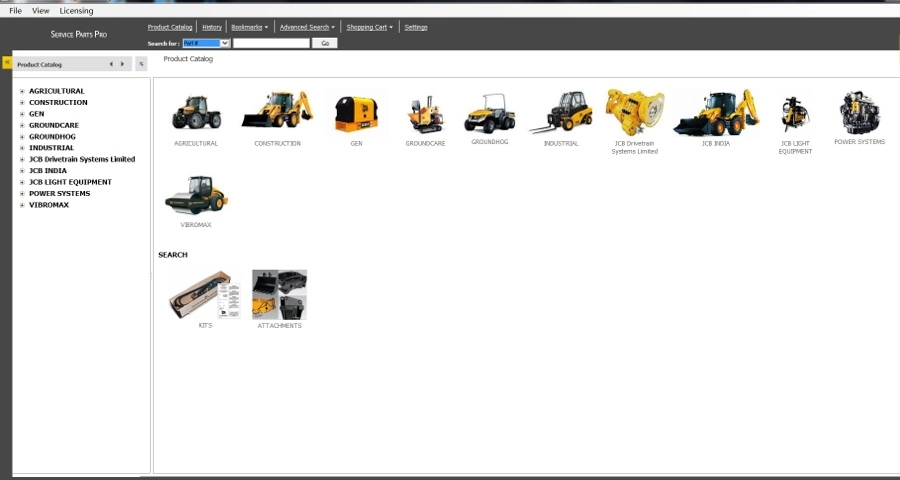Open the JCB INDIA backhoe image

(x=716, y=113)
